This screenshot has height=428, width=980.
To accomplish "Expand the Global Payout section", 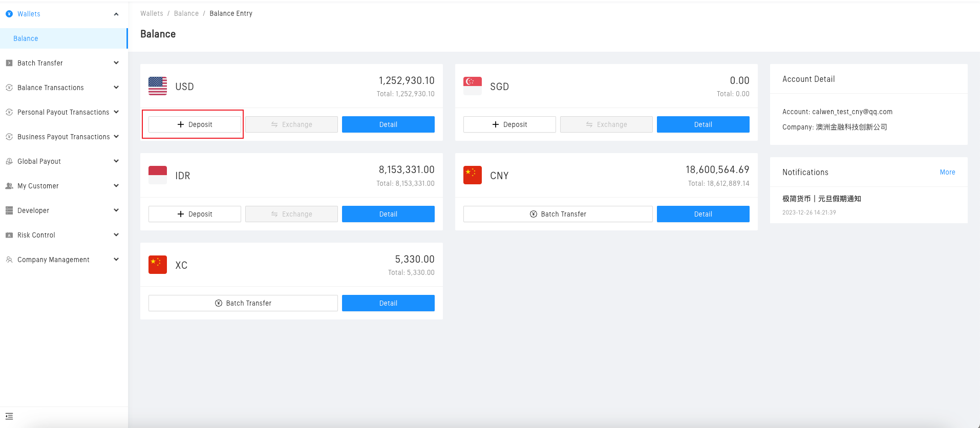I will 116,161.
